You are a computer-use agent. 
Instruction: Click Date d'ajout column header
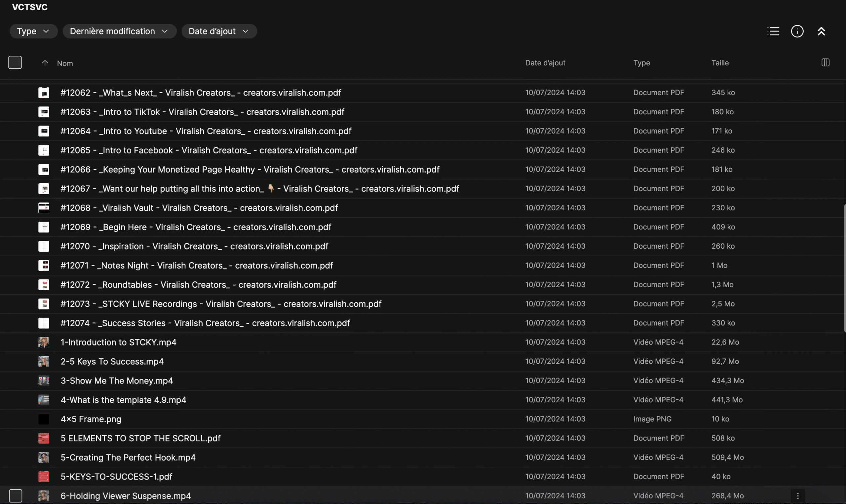point(545,63)
